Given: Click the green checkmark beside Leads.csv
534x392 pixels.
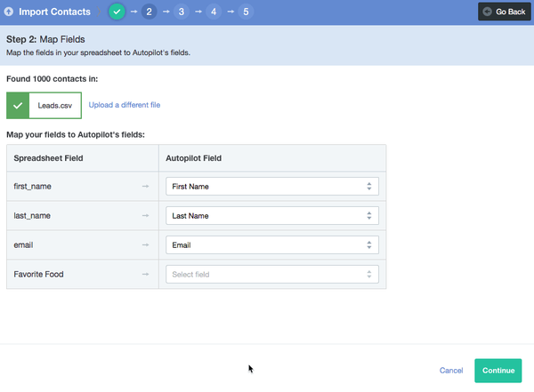Looking at the screenshot, I should (x=18, y=106).
